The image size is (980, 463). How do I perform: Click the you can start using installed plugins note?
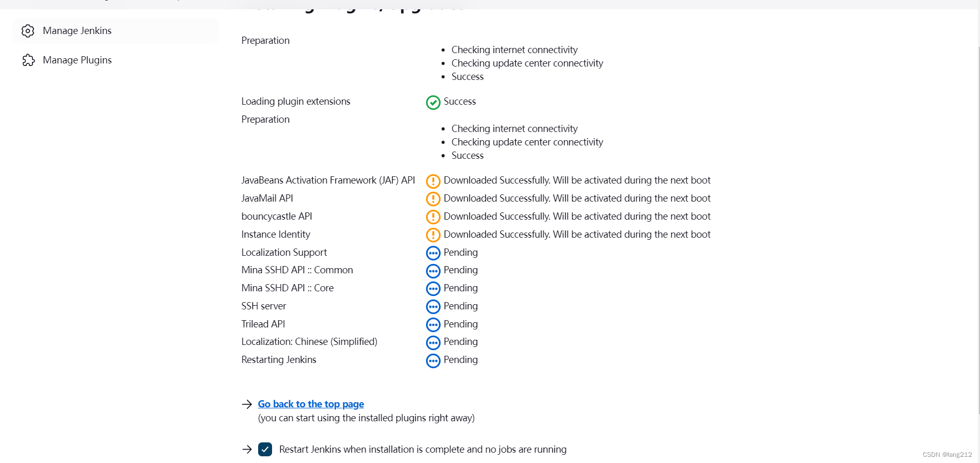366,418
